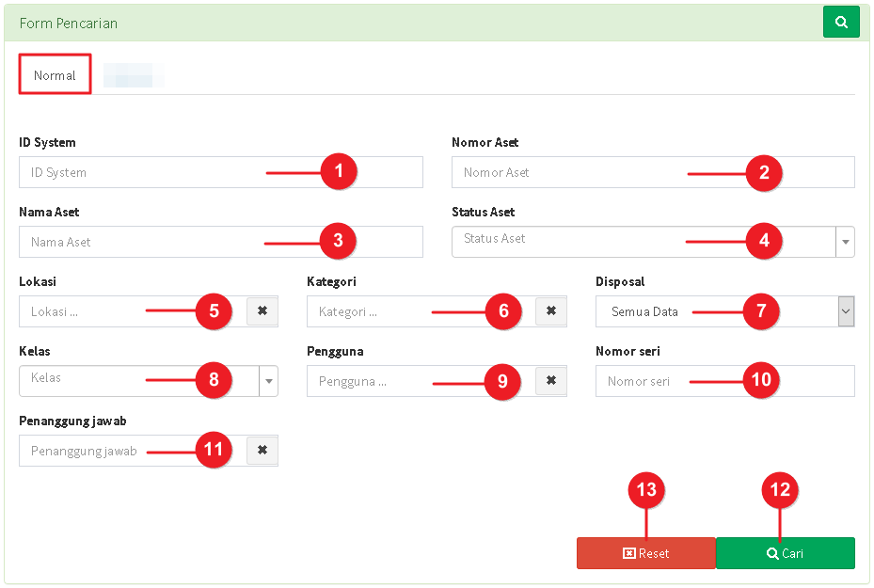Image resolution: width=874 pixels, height=588 pixels.
Task: Click the green search icon in form header
Action: click(840, 23)
